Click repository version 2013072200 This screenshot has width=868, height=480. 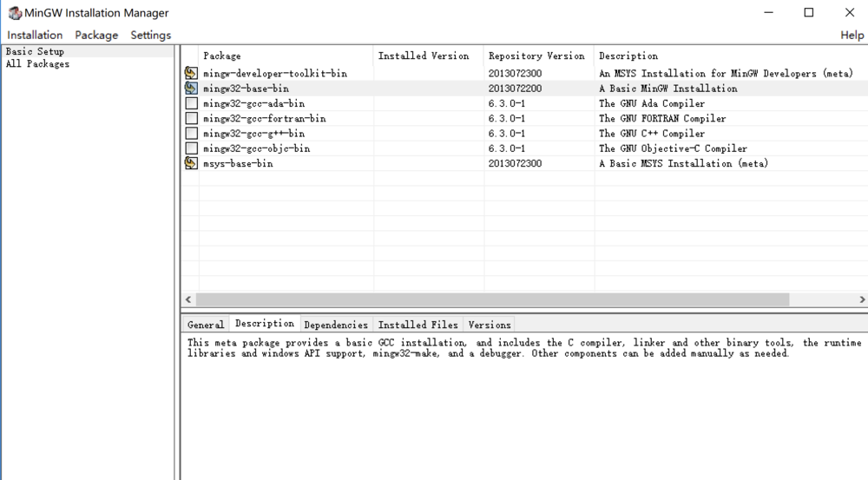[515, 89]
